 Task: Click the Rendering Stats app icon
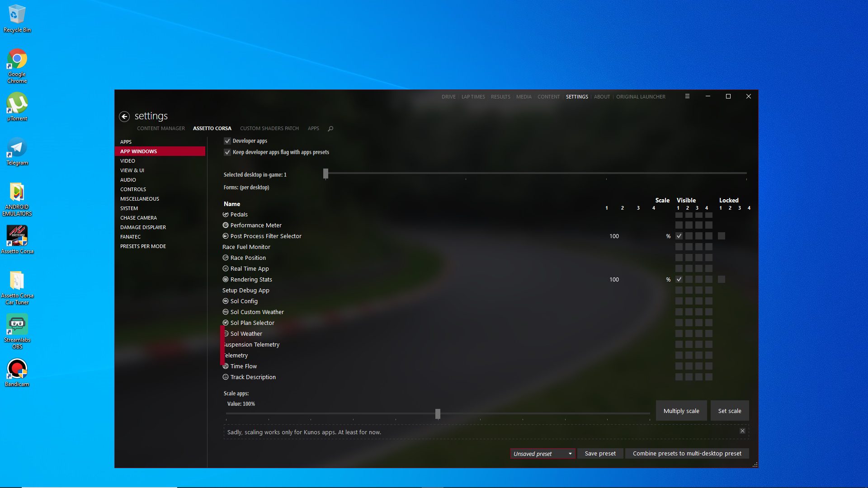pyautogui.click(x=226, y=280)
